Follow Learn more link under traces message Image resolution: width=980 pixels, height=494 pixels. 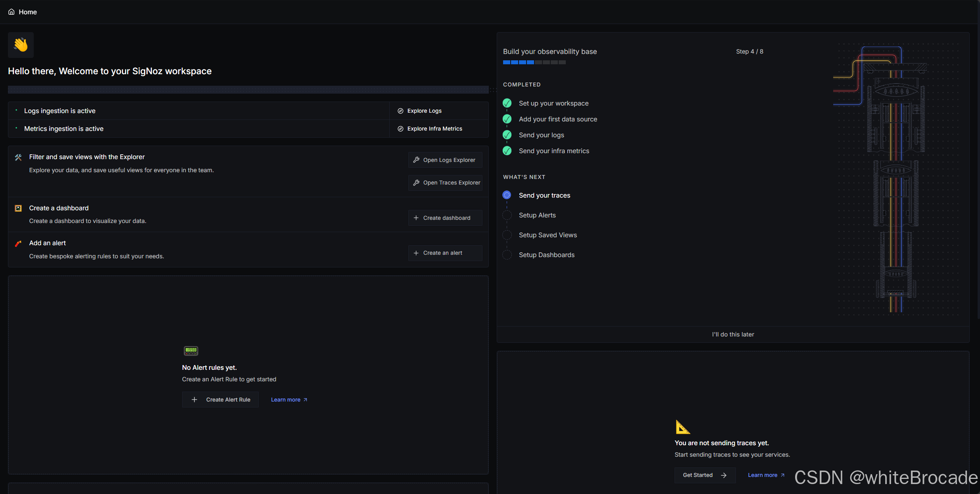click(x=766, y=475)
